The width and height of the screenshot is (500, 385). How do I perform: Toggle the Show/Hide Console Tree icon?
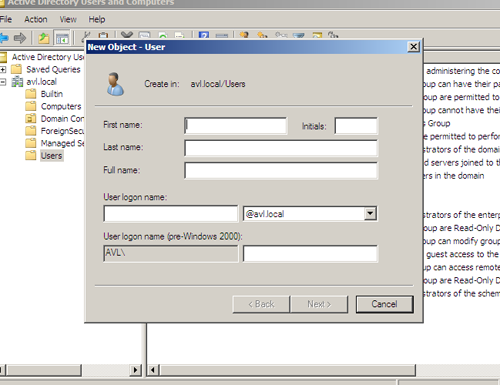[x=62, y=38]
